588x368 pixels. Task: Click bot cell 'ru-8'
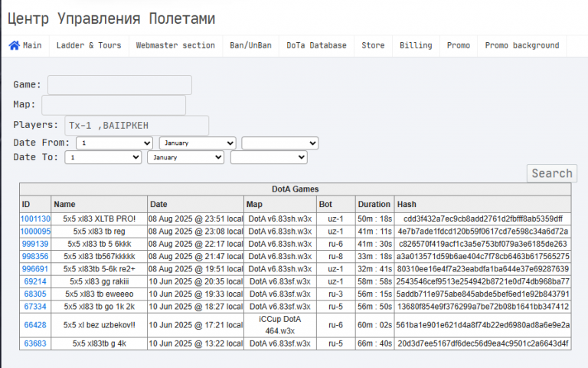335,257
